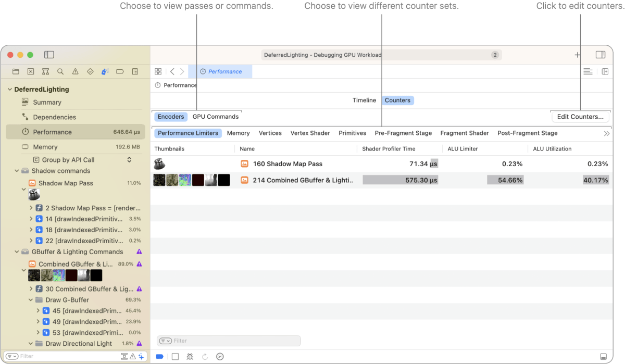This screenshot has width=625, height=364.
Task: Select the Performance Limiters counter set
Action: [x=188, y=133]
